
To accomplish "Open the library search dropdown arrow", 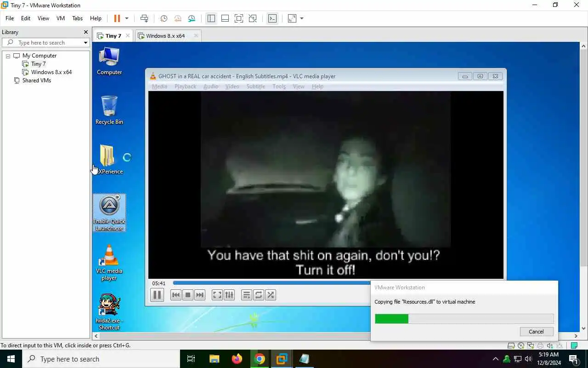I will coord(85,43).
